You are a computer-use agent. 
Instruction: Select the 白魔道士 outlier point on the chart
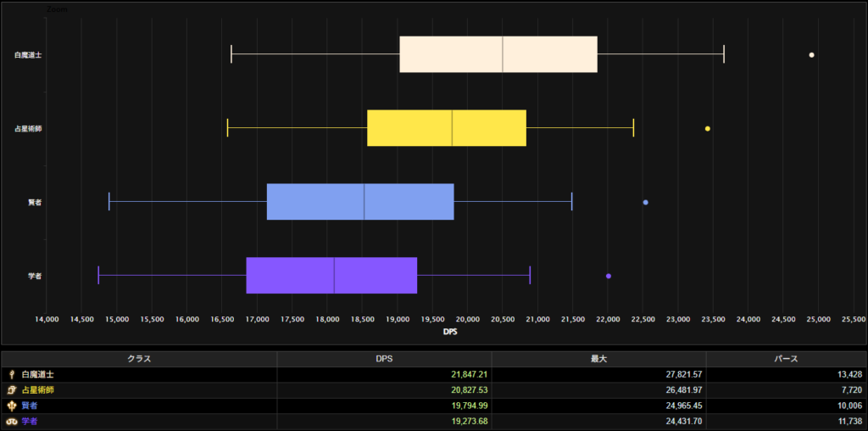[812, 55]
